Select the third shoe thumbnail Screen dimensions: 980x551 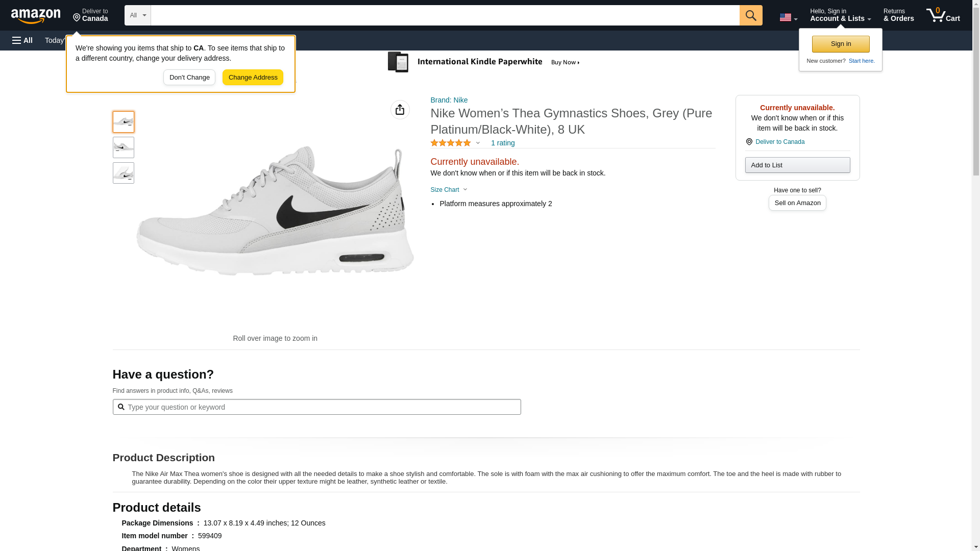point(123,173)
